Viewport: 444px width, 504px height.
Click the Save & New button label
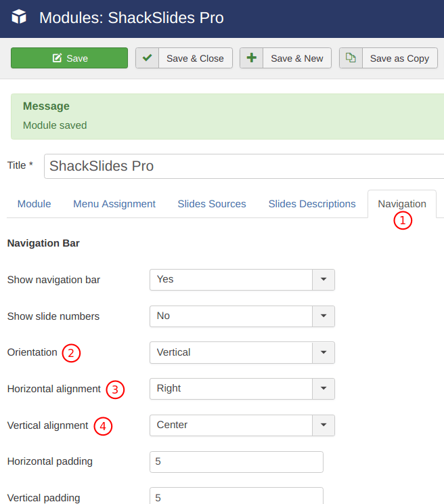tap(297, 58)
